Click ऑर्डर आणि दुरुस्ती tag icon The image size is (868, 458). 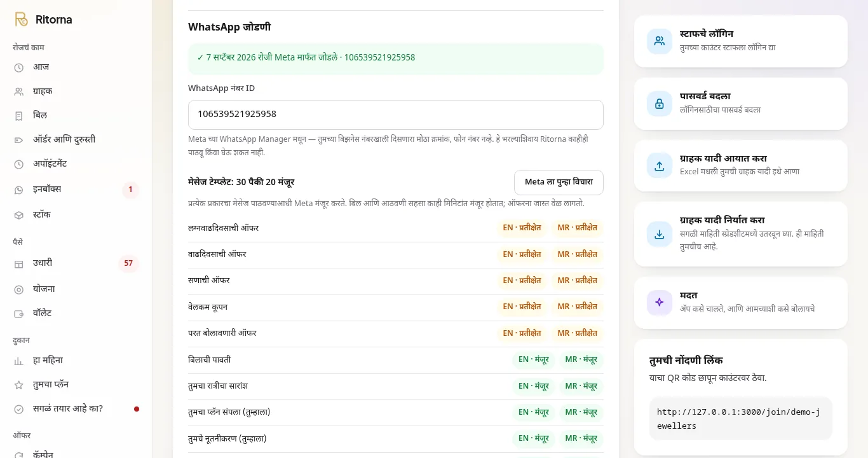point(19,140)
